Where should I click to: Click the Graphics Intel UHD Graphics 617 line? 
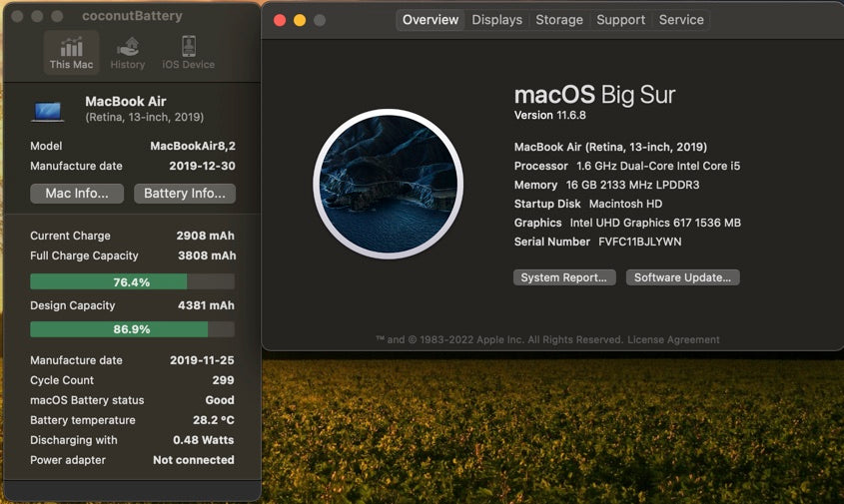point(627,223)
